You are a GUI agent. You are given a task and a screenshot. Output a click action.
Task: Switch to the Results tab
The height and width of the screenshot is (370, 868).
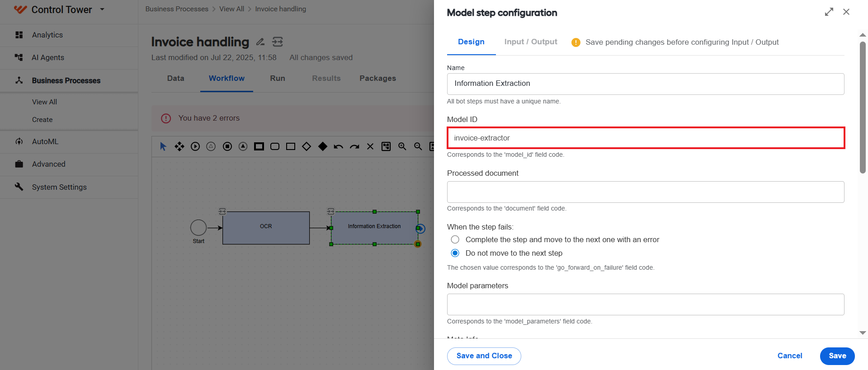[326, 79]
